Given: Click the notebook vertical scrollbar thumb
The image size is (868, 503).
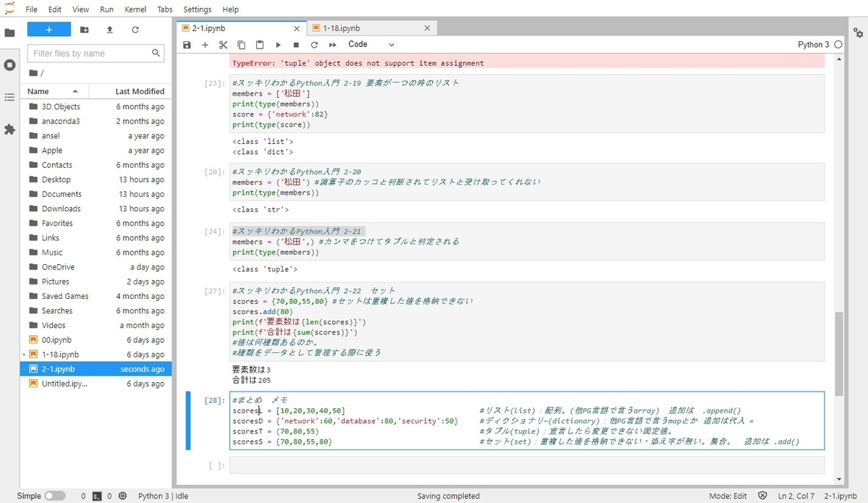Looking at the screenshot, I should click(838, 355).
